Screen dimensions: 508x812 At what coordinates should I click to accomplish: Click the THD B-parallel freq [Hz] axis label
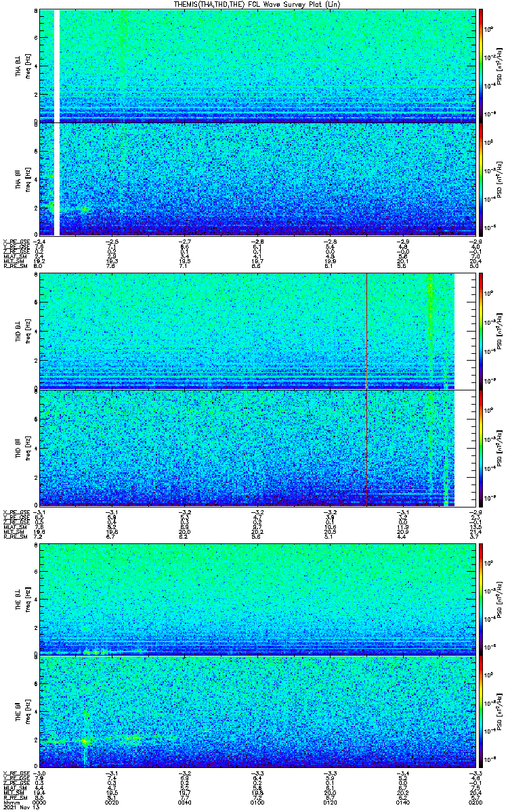(x=27, y=448)
